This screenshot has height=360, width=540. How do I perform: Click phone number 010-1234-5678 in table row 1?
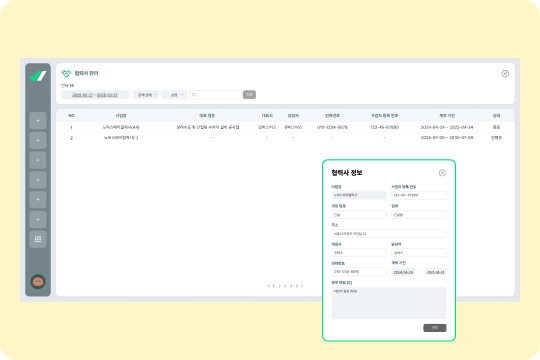pyautogui.click(x=332, y=127)
